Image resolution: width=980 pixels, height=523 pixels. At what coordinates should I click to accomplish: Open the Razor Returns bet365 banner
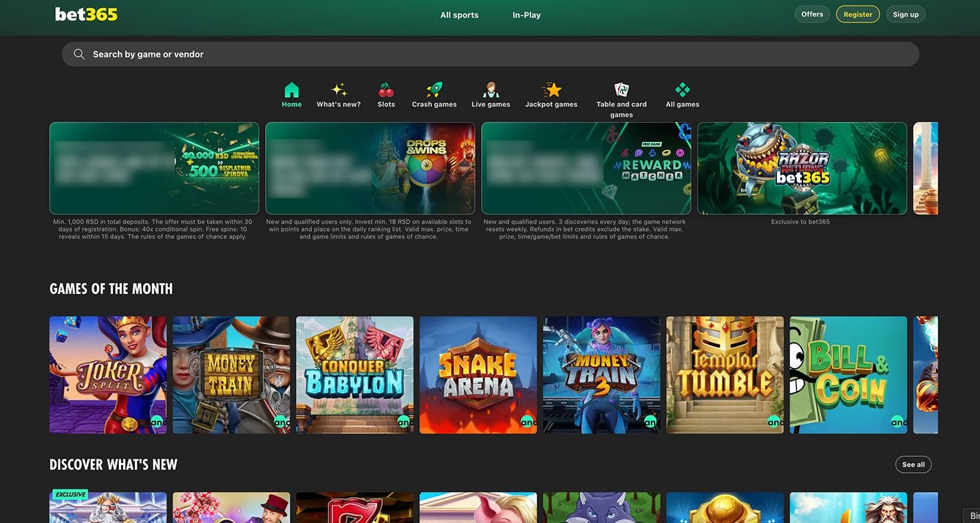point(802,169)
